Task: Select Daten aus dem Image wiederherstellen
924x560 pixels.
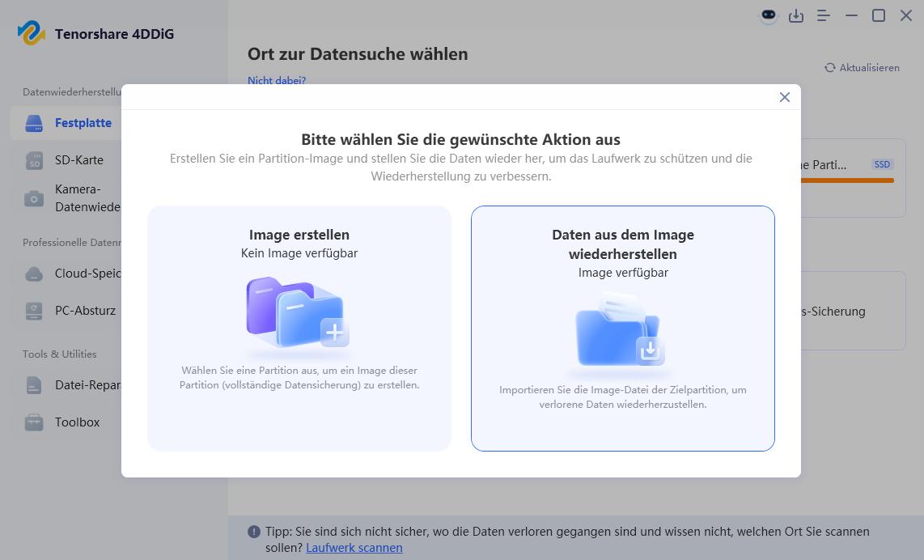Action: click(622, 329)
